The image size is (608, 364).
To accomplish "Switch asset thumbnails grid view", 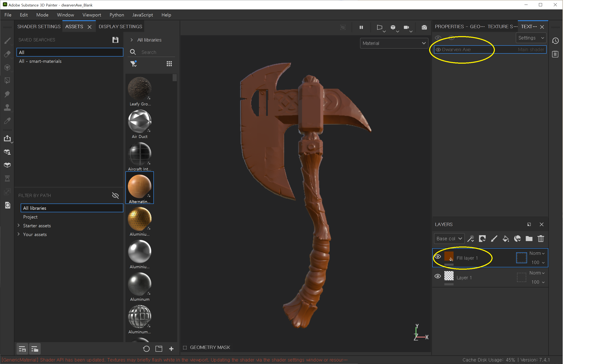I will click(x=169, y=64).
